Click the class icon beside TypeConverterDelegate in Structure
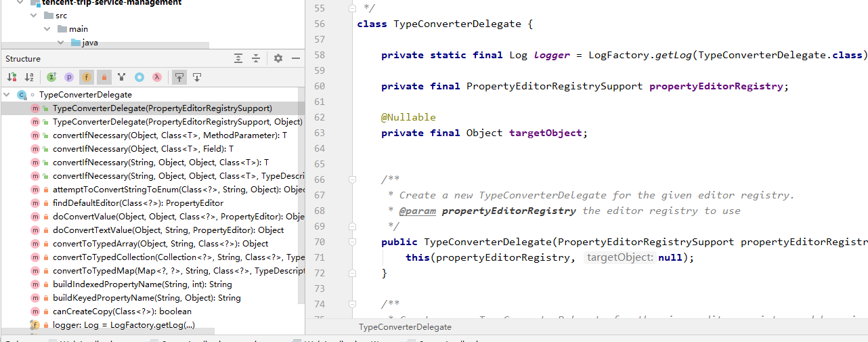 coord(21,95)
